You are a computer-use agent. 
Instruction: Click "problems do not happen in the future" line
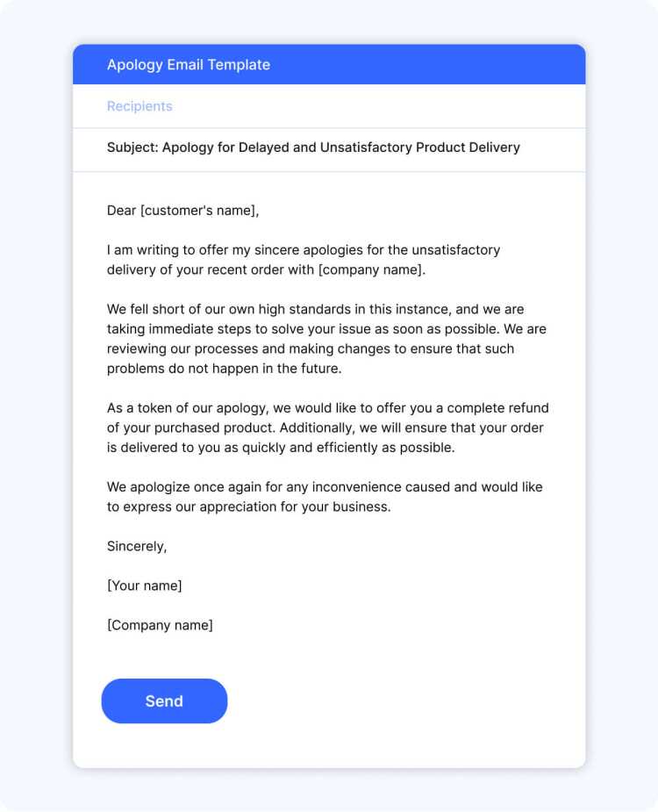224,369
